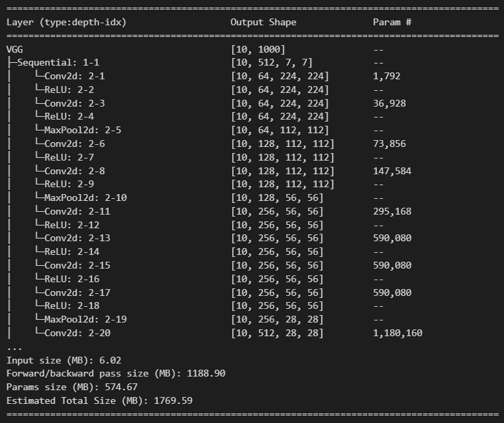The image size is (504, 423).
Task: Click the "ReLU: 2-7" layer name
Action: pyautogui.click(x=69, y=157)
